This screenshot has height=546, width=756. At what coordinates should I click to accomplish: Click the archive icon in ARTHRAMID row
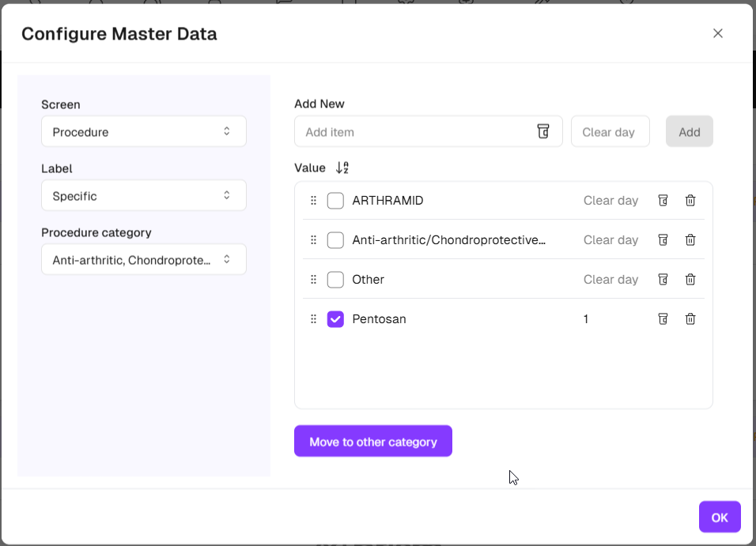(663, 201)
